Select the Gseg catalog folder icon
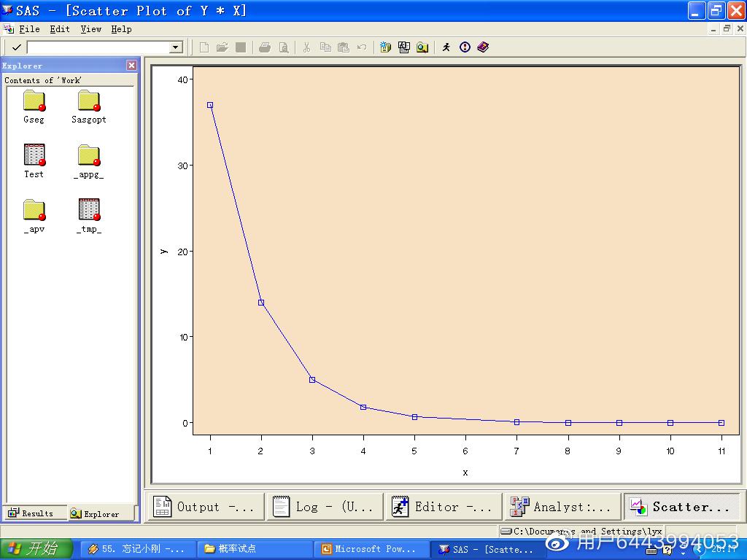This screenshot has width=747, height=560. pyautogui.click(x=34, y=101)
